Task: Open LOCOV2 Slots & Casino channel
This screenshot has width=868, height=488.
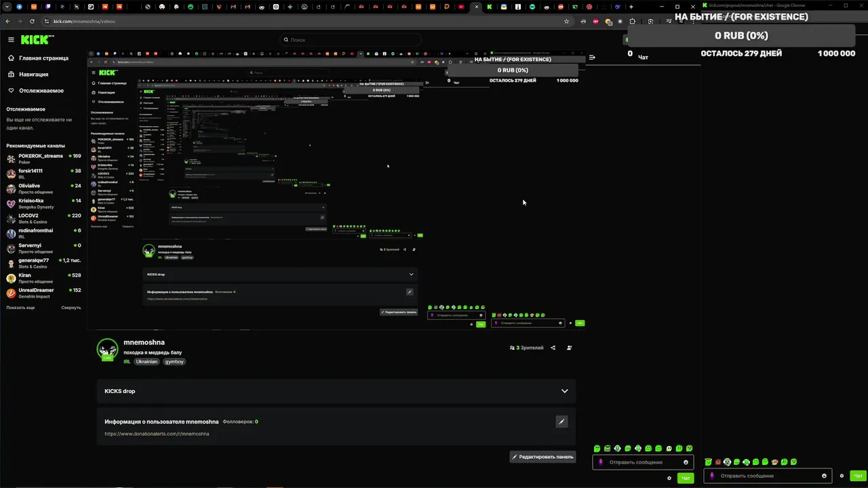Action: tap(43, 218)
